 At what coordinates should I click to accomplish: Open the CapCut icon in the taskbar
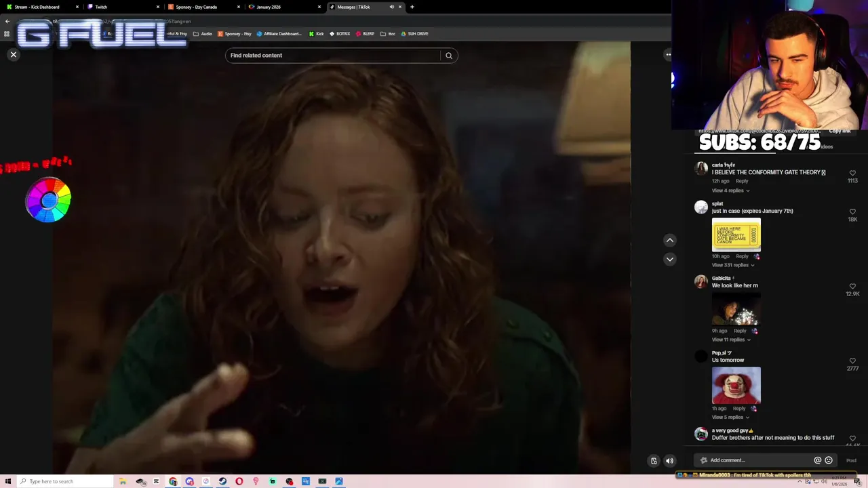pyautogui.click(x=156, y=481)
